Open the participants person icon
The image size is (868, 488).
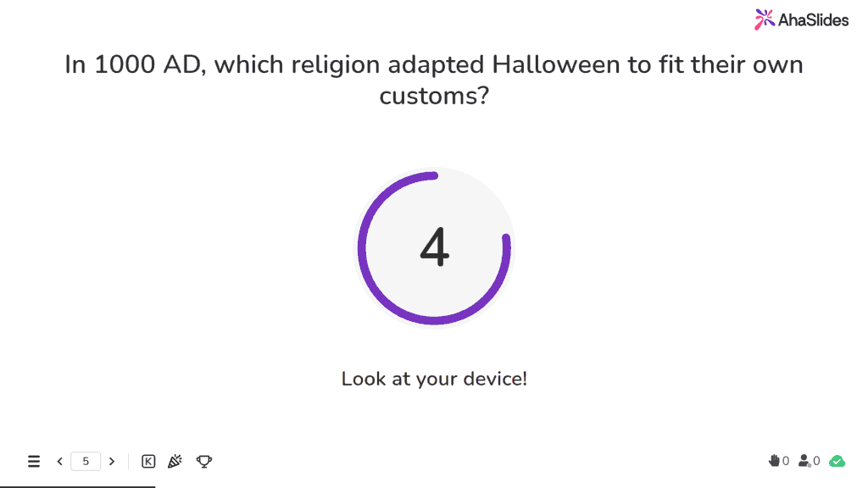point(804,460)
